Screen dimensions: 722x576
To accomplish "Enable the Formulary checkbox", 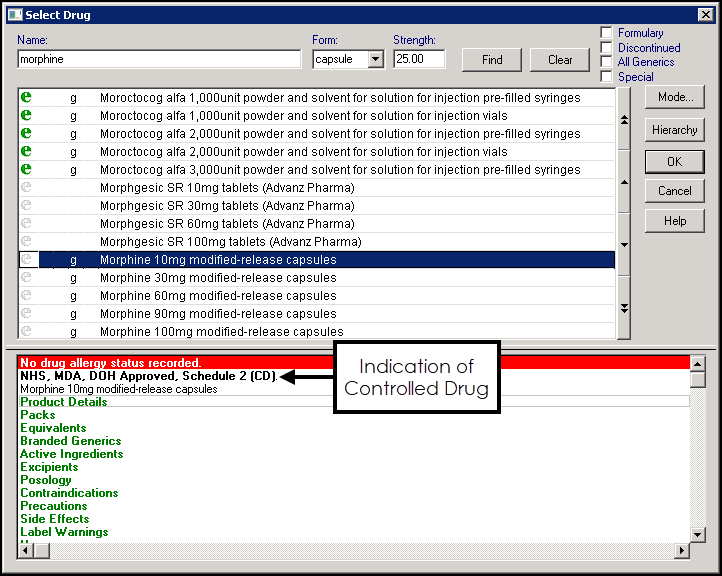I will (606, 33).
